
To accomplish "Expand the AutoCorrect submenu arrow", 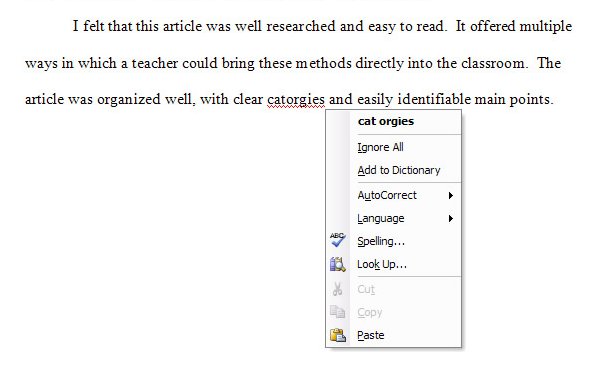I will (451, 195).
